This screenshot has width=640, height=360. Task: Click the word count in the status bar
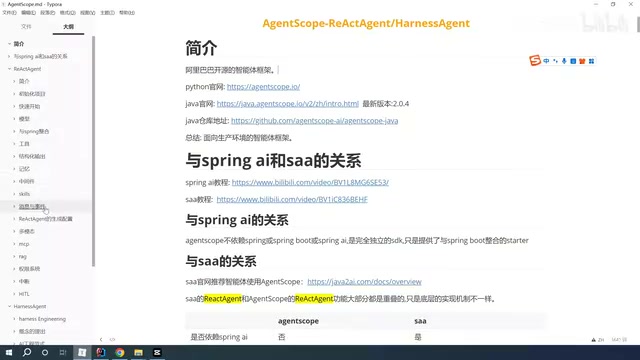[x=619, y=340]
